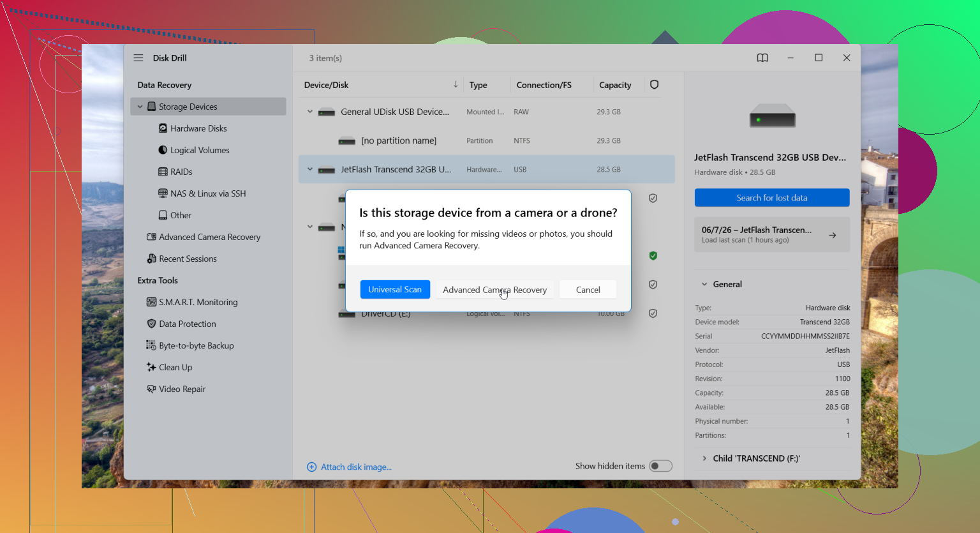Click the Extra Tools section heading
980x533 pixels.
coord(158,280)
